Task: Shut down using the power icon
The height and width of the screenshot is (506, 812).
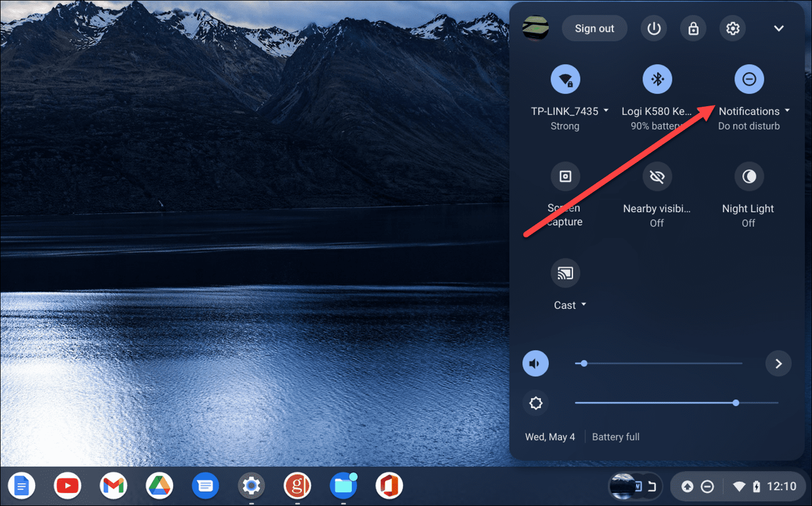Action: (654, 28)
